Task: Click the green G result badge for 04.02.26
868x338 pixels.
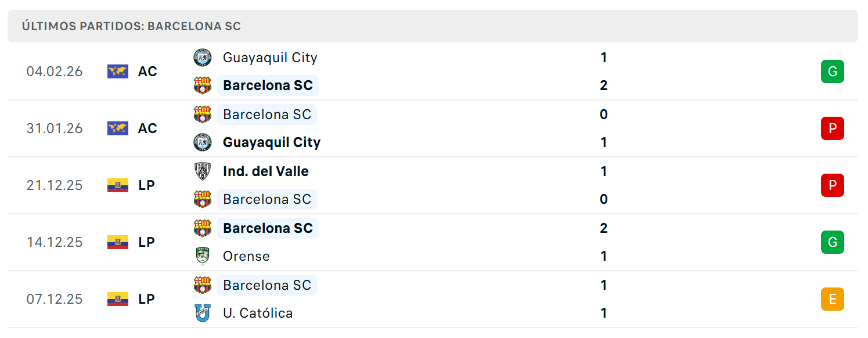Action: [x=832, y=71]
